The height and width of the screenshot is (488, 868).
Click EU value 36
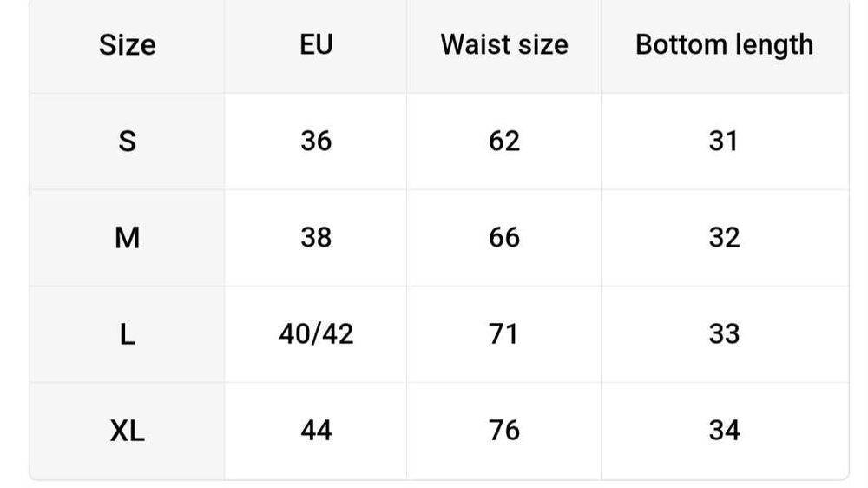tap(315, 141)
